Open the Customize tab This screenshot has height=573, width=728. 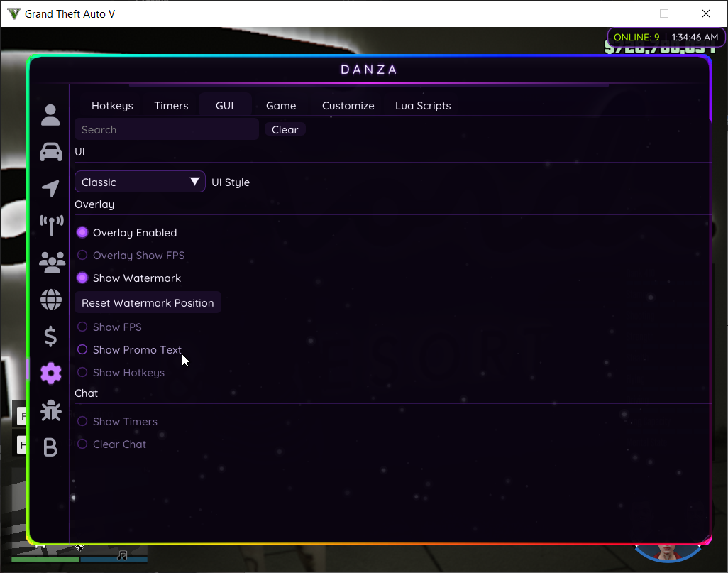[x=348, y=106]
